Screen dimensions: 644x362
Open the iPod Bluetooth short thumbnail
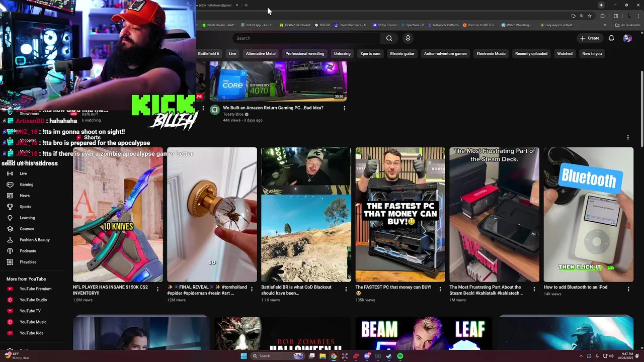(589, 214)
